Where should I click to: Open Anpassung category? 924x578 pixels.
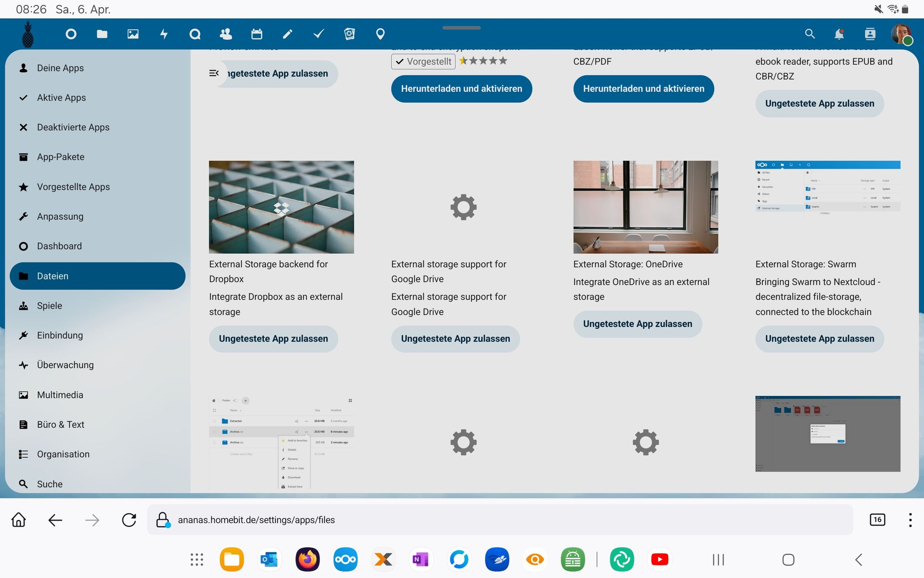(98, 216)
